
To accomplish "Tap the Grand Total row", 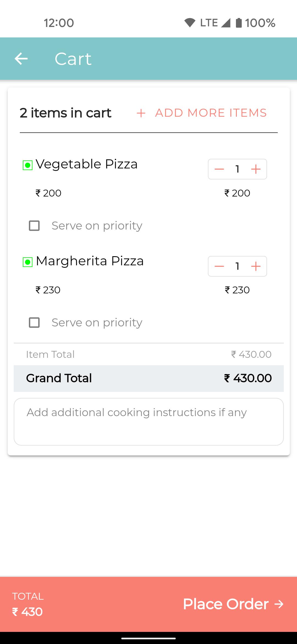I will pos(149,378).
